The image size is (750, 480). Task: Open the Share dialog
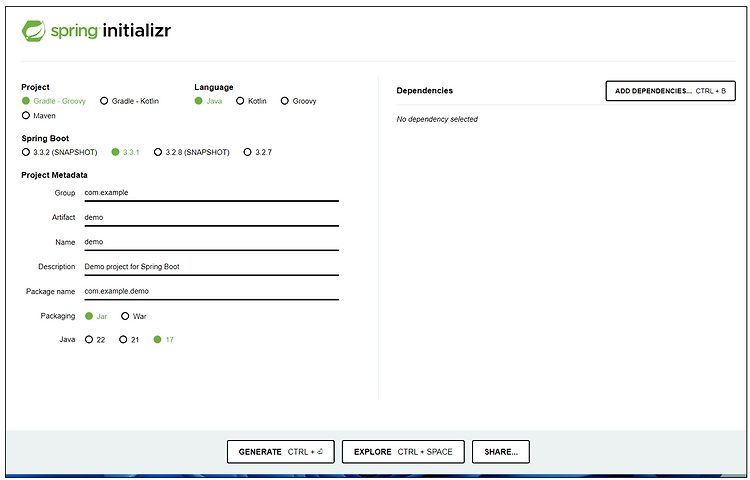(501, 452)
